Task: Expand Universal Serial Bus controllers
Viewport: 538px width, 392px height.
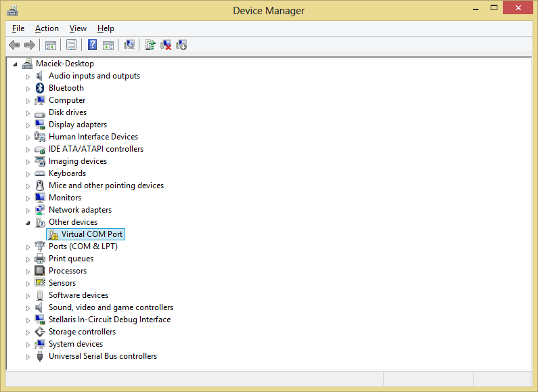Action: [x=28, y=356]
